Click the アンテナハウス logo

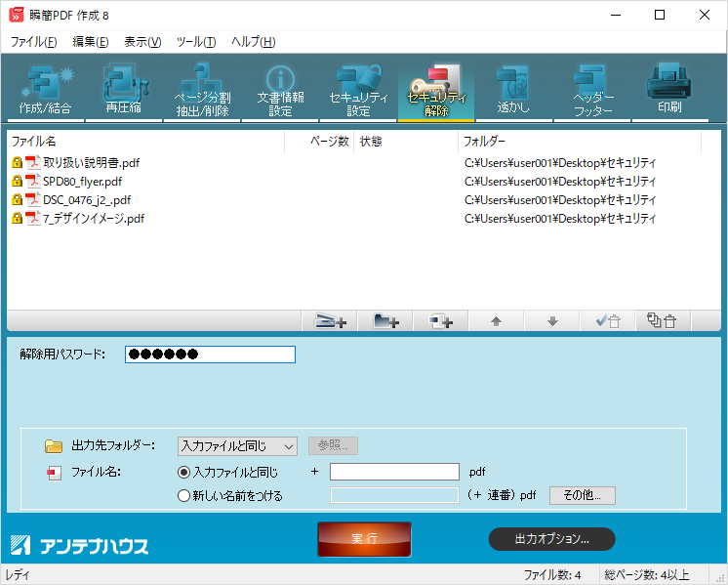(79, 545)
